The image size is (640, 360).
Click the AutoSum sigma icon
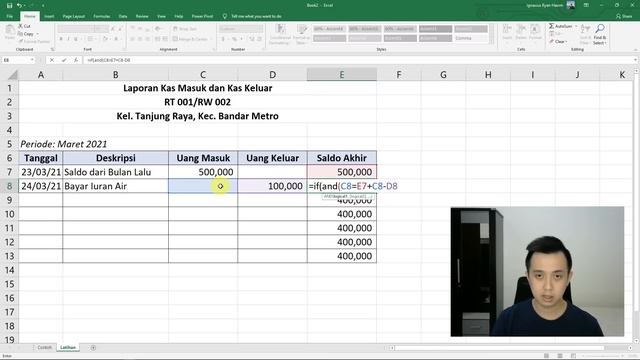tap(551, 26)
